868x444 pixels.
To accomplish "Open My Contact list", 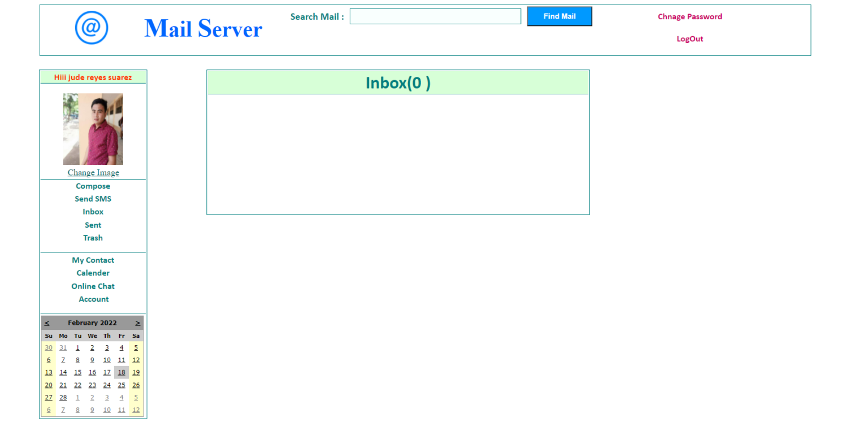I will [93, 260].
